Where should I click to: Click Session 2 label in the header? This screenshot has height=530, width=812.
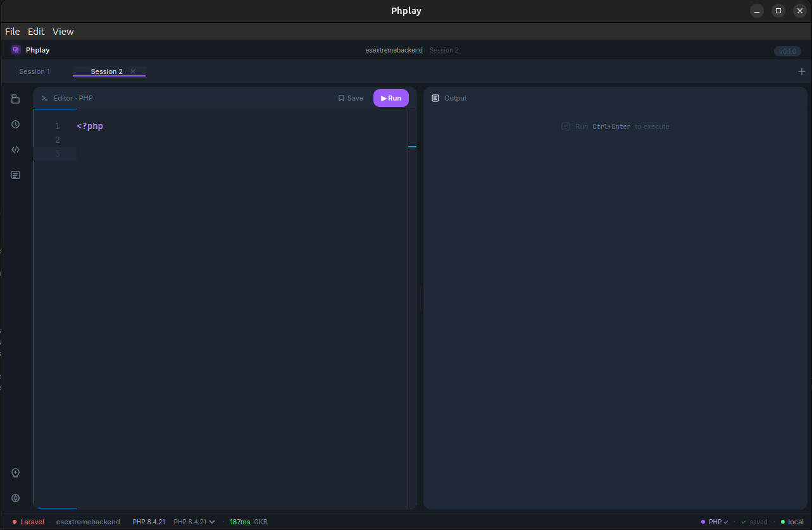point(444,50)
